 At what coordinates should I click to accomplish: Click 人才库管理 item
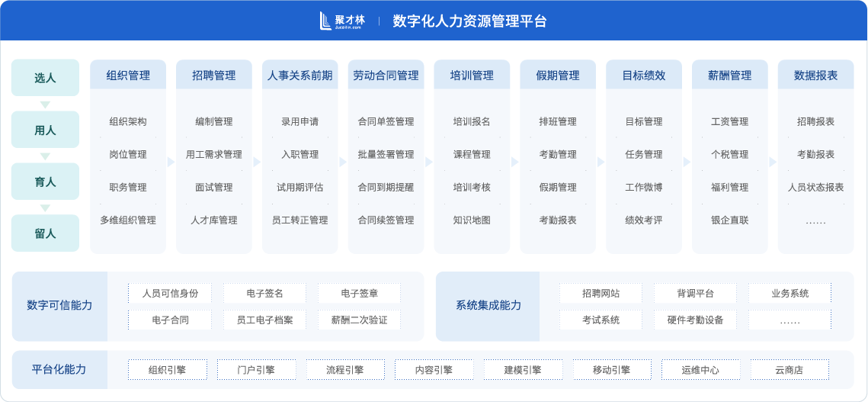214,220
